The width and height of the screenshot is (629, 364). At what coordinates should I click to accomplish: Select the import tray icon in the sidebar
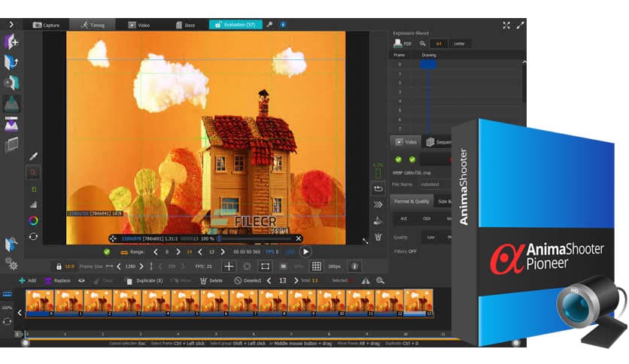click(x=11, y=104)
